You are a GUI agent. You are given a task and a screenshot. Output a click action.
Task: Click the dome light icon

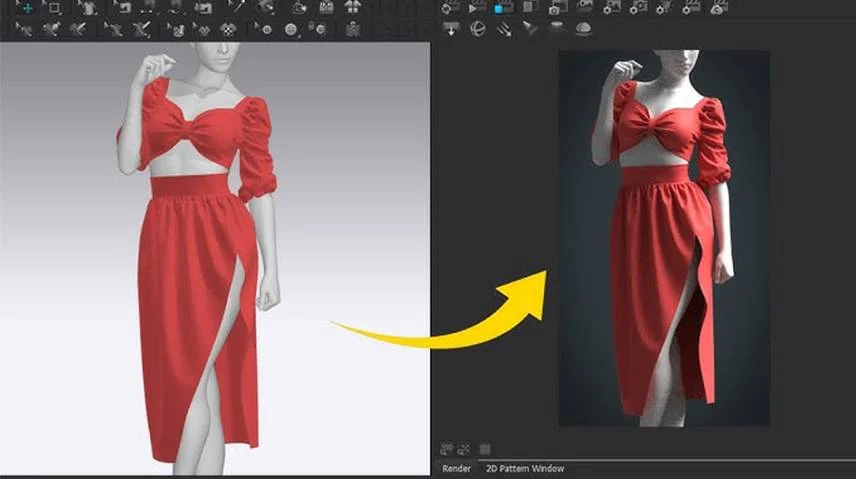(583, 28)
